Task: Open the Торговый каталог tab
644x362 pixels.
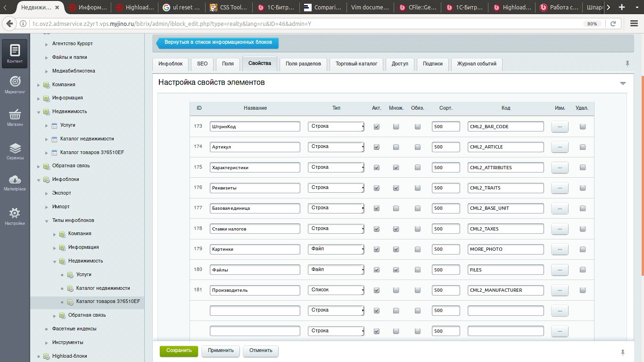Action: (356, 64)
